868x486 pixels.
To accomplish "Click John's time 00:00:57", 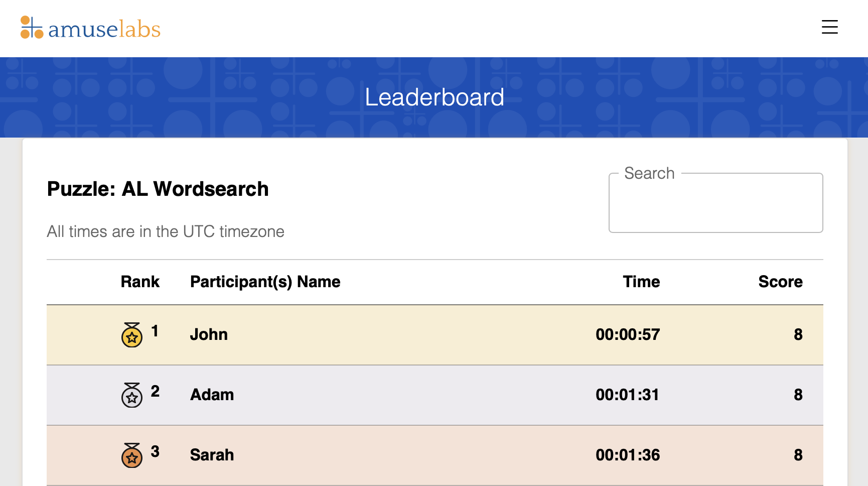I will tap(628, 334).
